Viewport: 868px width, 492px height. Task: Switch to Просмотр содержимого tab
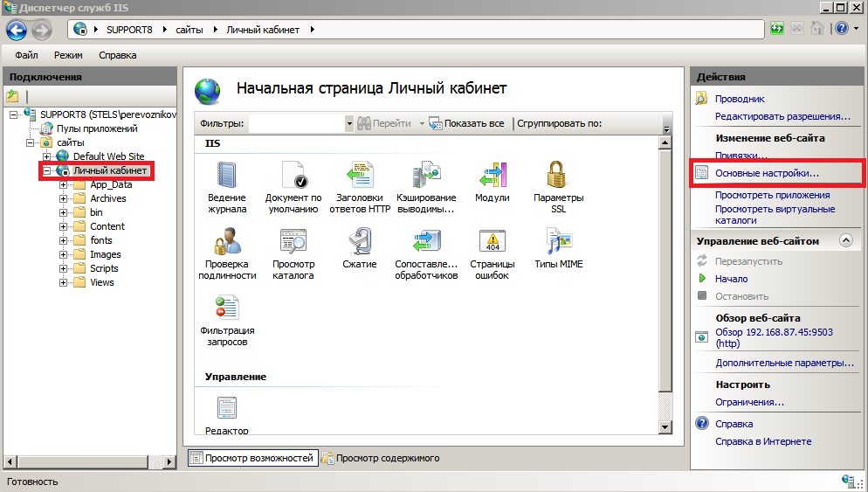coord(382,458)
